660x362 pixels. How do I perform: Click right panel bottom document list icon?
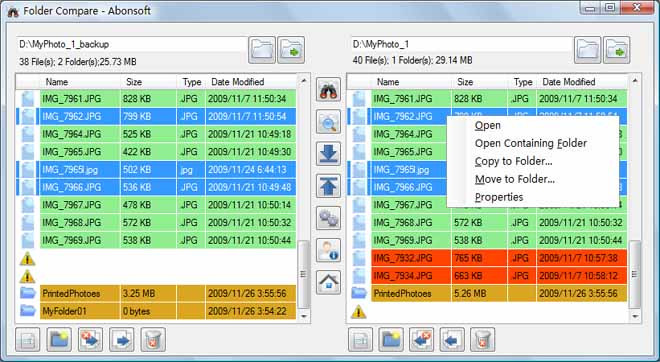pyautogui.click(x=360, y=340)
